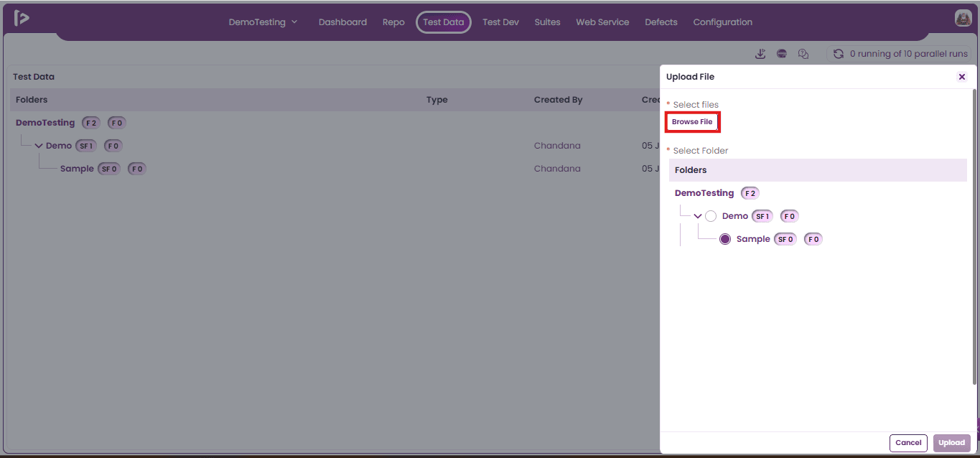Click the Browse File button
Viewport: 980px width, 458px height.
[x=692, y=122]
